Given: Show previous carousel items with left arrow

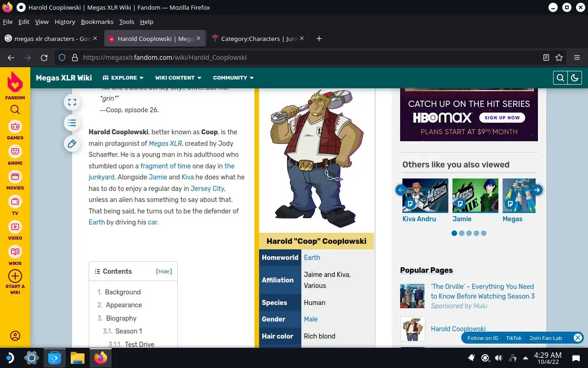Looking at the screenshot, I should 401,190.
